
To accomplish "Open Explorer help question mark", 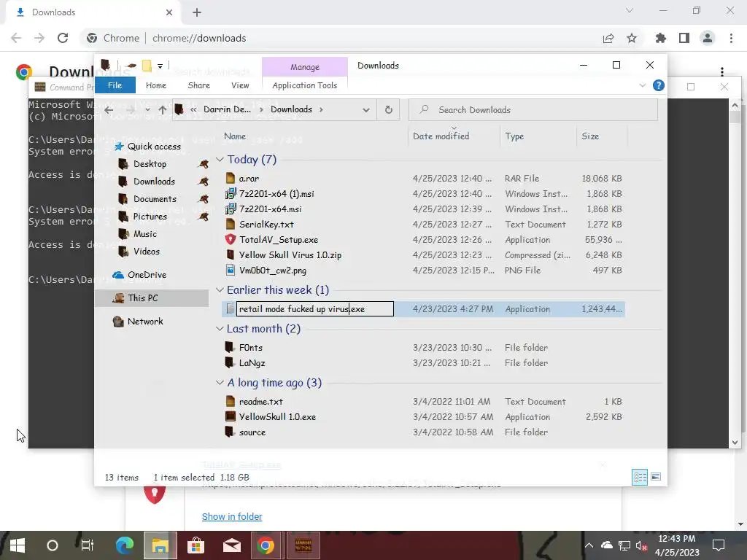I will (x=659, y=85).
